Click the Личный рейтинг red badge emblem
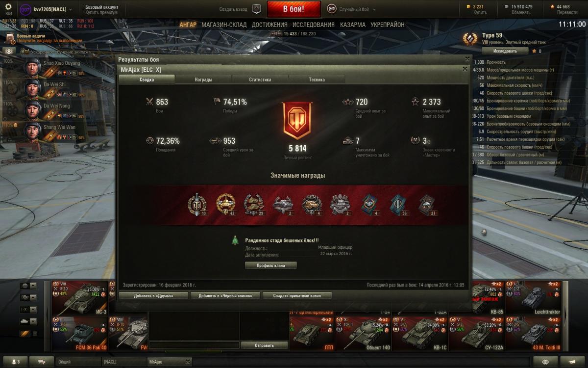The width and height of the screenshot is (588, 368). tap(298, 121)
